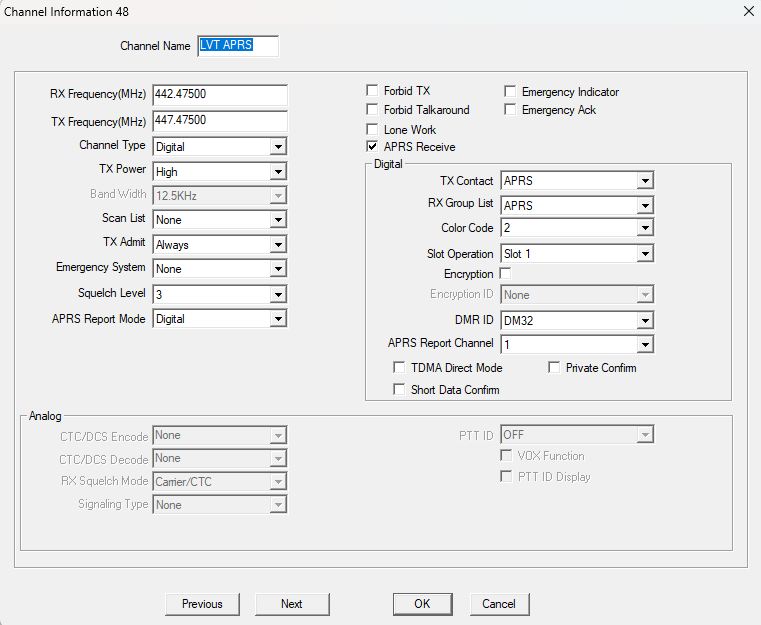Open the Slot Operation dropdown
Viewport: 761px width, 625px height.
tap(645, 254)
